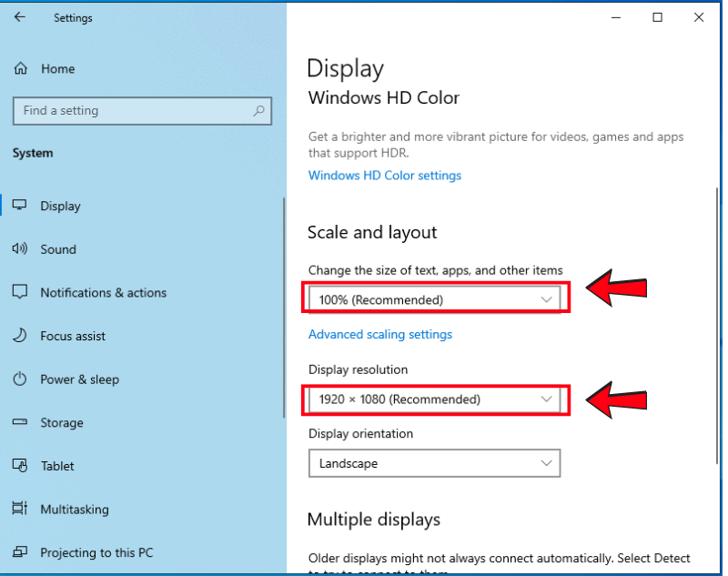Open the scaling percentage dropdown
Viewport: 728px width, 576px height.
[434, 299]
